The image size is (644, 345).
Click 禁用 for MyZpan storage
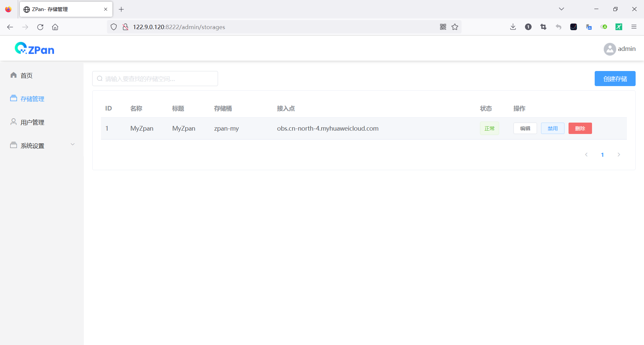pyautogui.click(x=553, y=128)
